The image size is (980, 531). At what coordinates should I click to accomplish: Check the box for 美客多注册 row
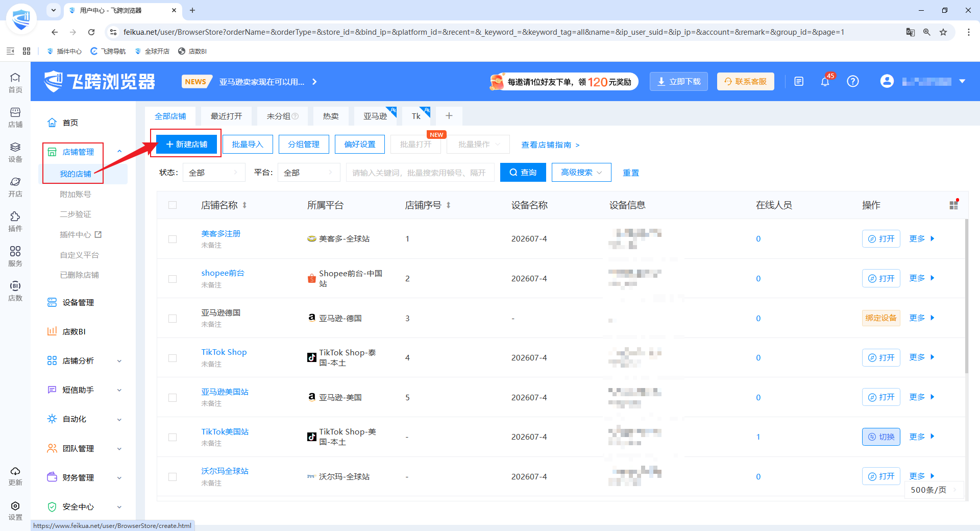point(173,239)
